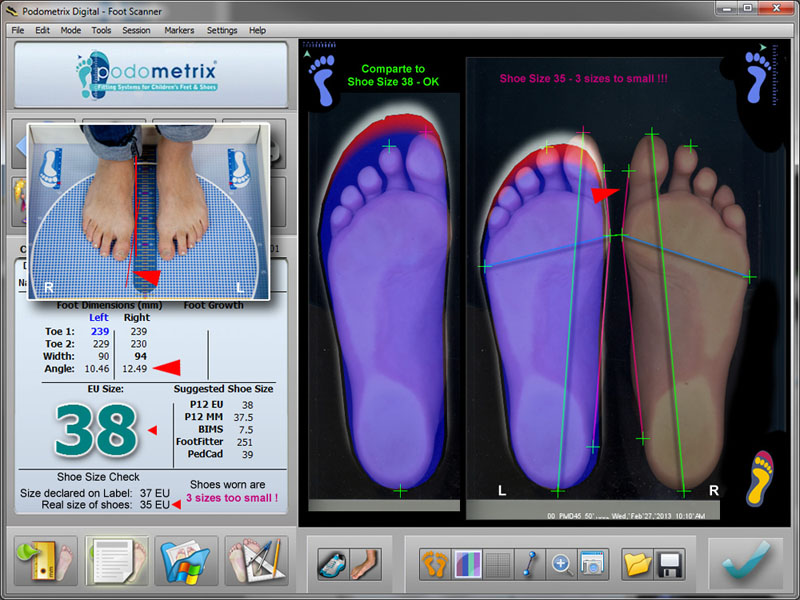Open the Mode menu
The height and width of the screenshot is (600, 800).
[70, 30]
